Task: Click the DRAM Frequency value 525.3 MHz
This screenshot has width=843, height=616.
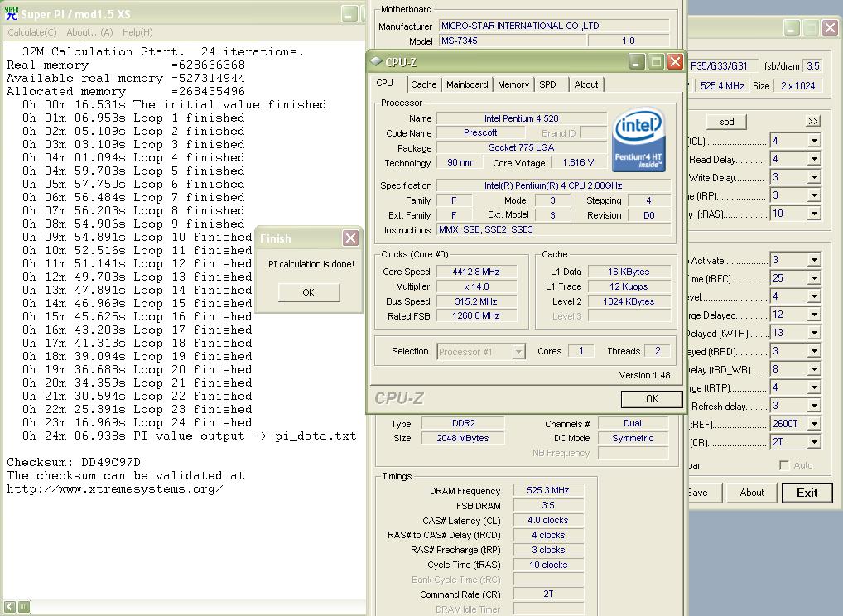Action: [548, 490]
